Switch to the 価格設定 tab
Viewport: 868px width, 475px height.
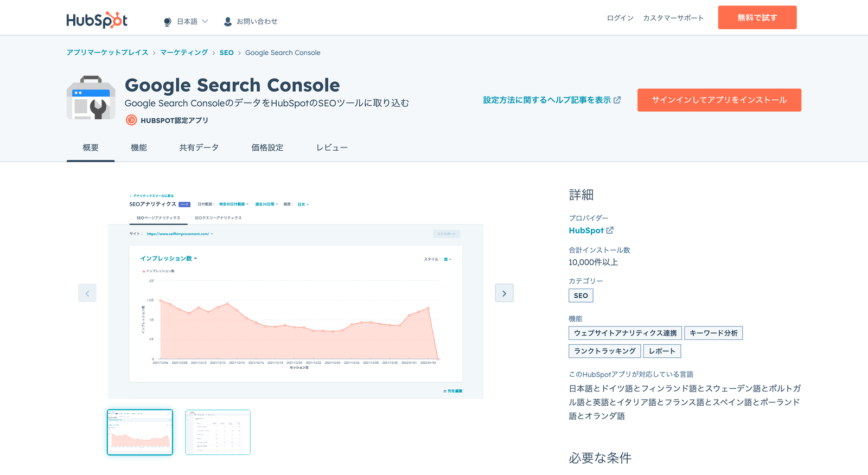267,147
